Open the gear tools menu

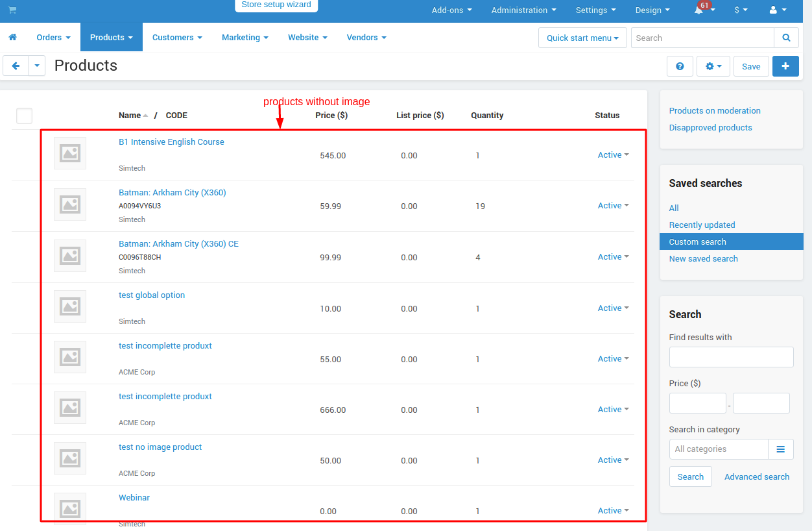pos(713,66)
